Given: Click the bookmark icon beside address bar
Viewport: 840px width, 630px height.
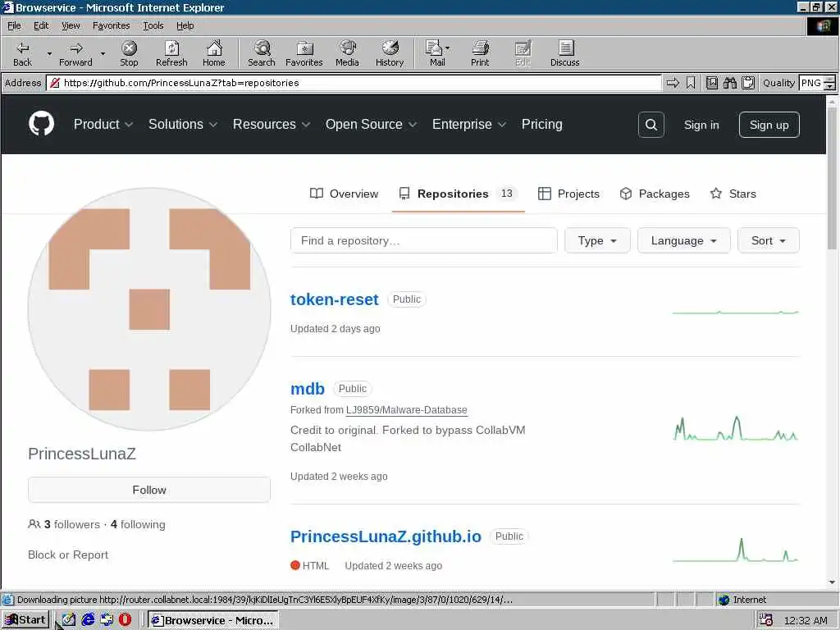Looking at the screenshot, I should click(x=691, y=83).
